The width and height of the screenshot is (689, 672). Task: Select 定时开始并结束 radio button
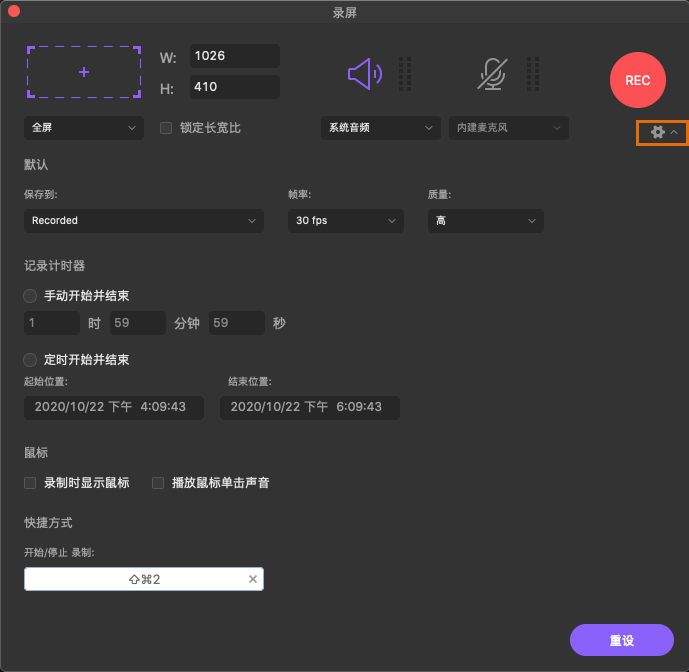pyautogui.click(x=30, y=360)
